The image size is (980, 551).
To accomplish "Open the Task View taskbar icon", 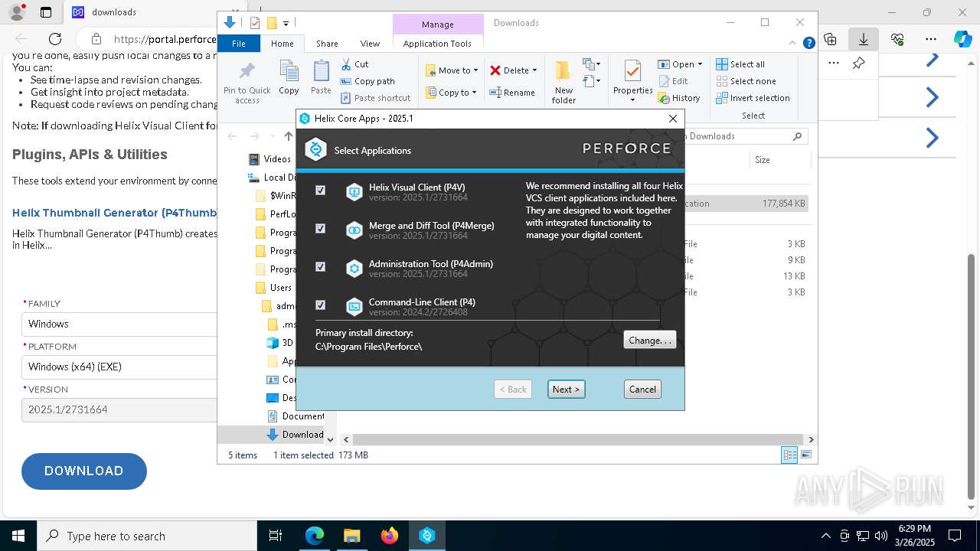I will click(276, 536).
